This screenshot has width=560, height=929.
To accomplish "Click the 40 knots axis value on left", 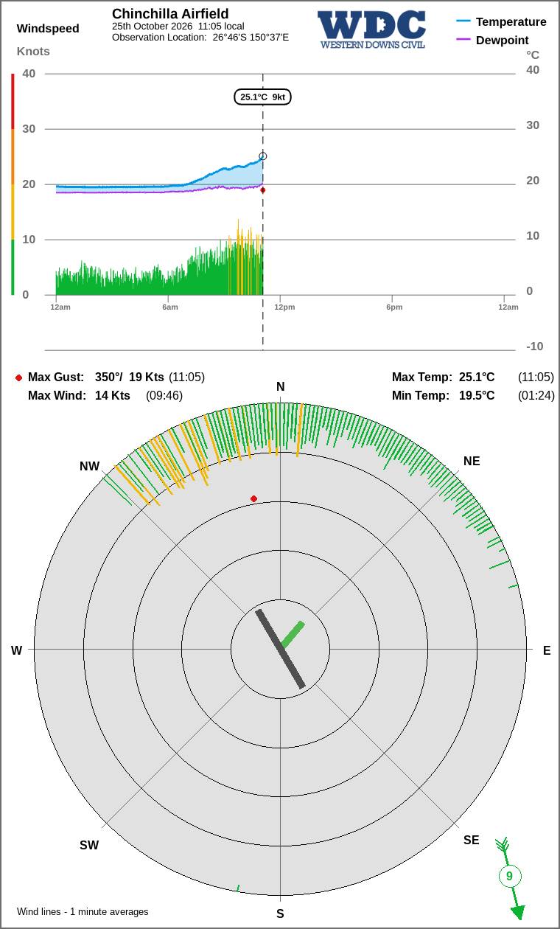I will coord(29,74).
